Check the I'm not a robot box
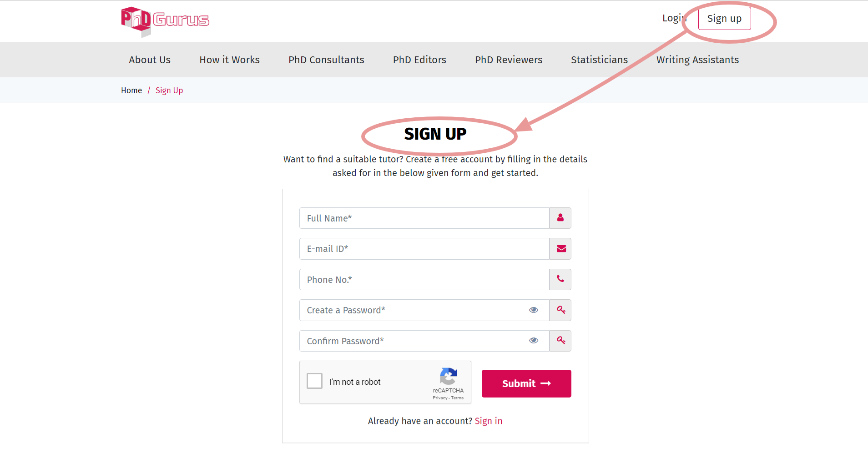The width and height of the screenshot is (868, 468). pyautogui.click(x=314, y=381)
